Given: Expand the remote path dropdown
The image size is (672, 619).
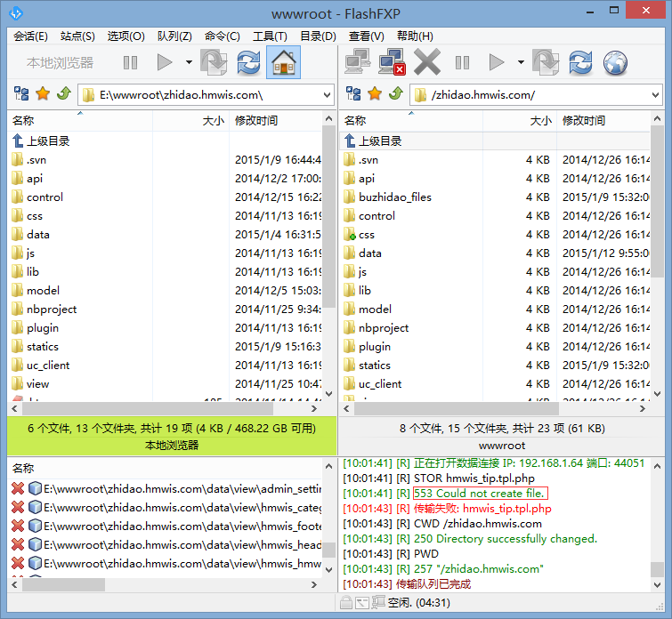Looking at the screenshot, I should [656, 94].
